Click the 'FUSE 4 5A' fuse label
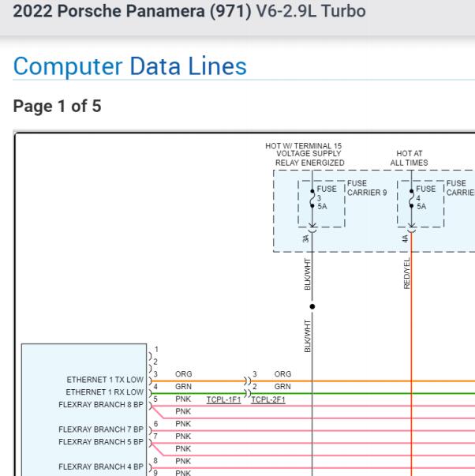 click(426, 197)
